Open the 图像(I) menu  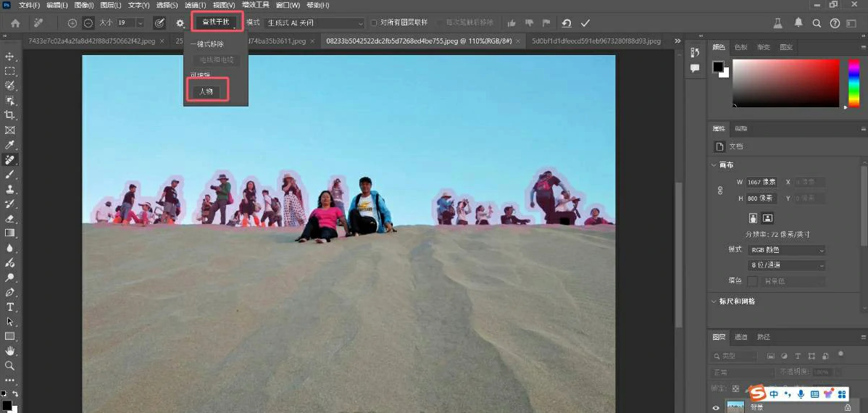pos(84,5)
